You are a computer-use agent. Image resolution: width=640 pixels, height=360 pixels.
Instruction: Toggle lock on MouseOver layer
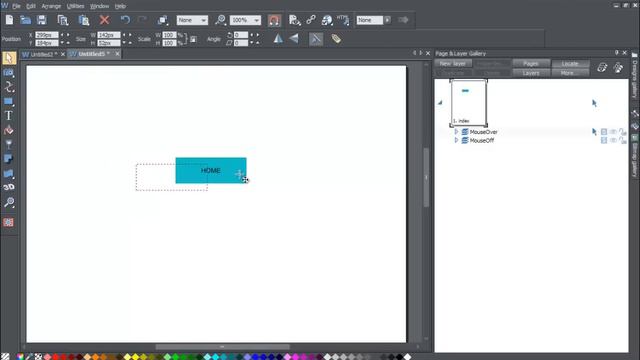622,132
